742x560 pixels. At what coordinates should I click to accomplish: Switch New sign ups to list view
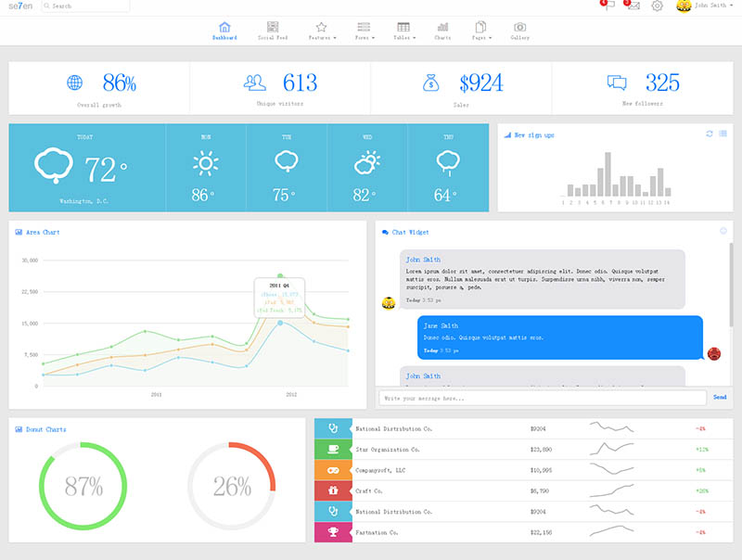pyautogui.click(x=723, y=134)
